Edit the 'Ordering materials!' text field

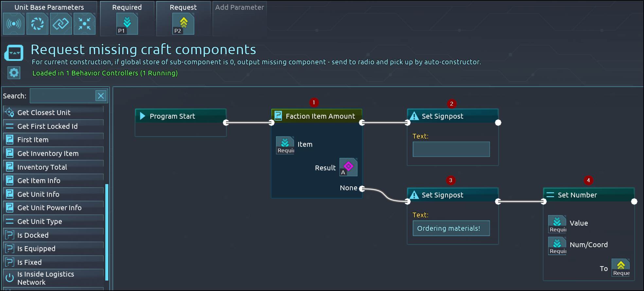click(451, 228)
